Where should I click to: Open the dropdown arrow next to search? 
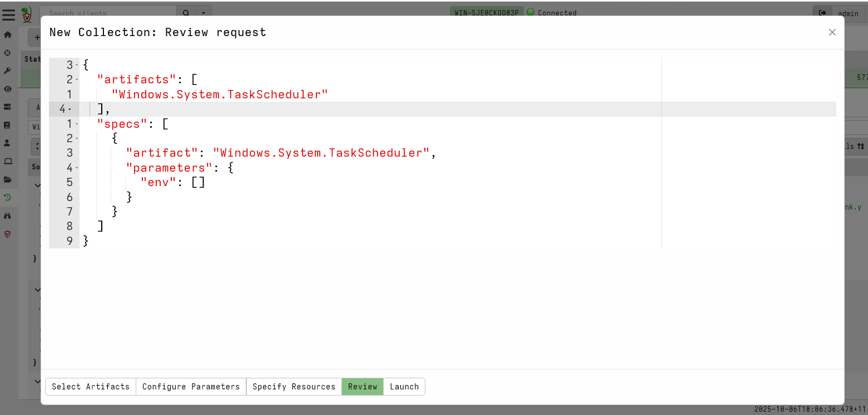204,13
